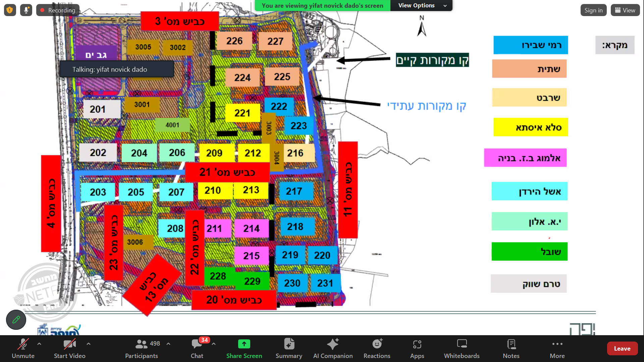The height and width of the screenshot is (362, 644).
Task: Expand audio options next to Unmute
Action: (x=39, y=344)
